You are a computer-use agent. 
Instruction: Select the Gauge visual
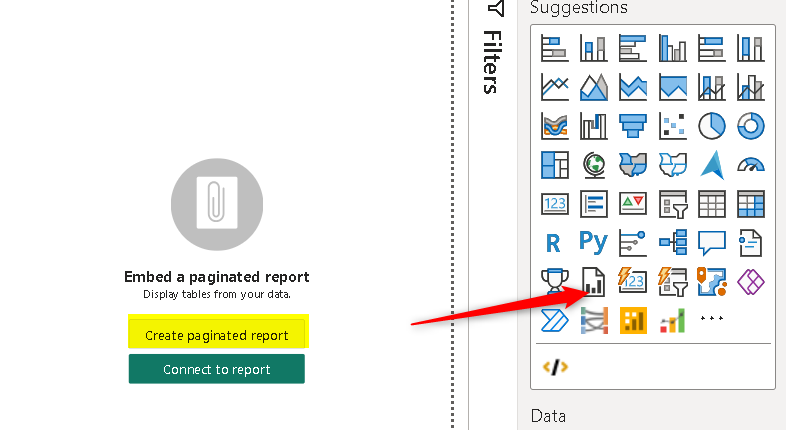click(750, 164)
